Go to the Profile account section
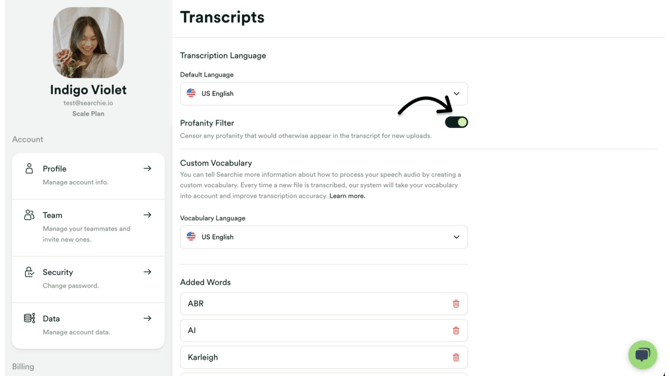Viewport: 670px width, 376px height. tap(88, 176)
